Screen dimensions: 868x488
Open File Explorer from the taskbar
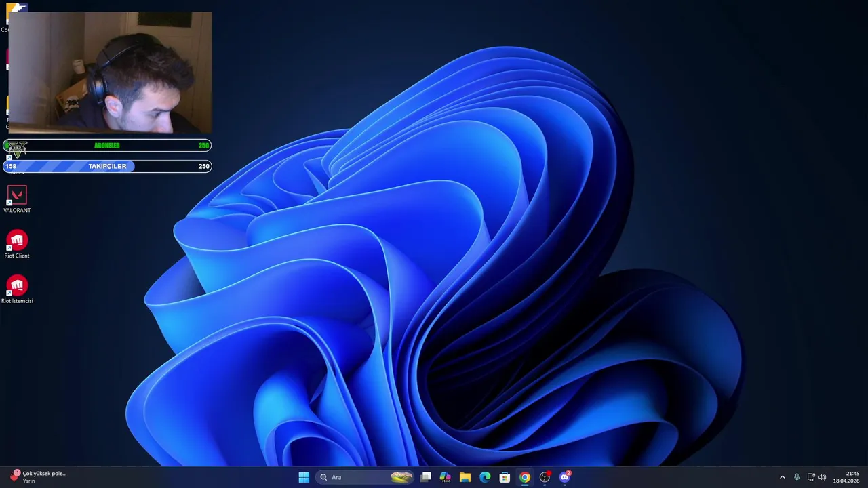point(465,477)
